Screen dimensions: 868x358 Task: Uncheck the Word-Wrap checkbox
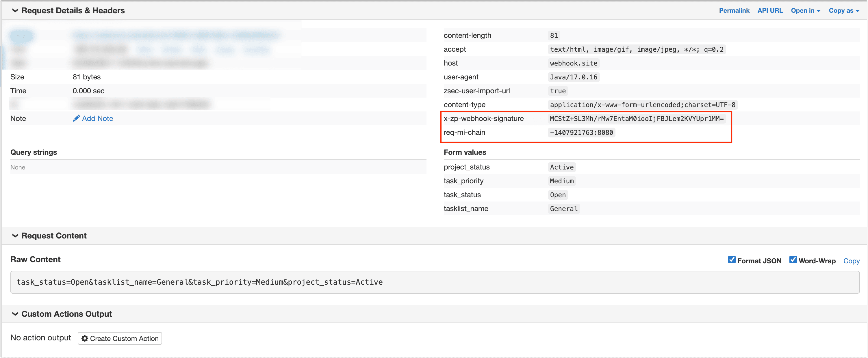point(793,260)
